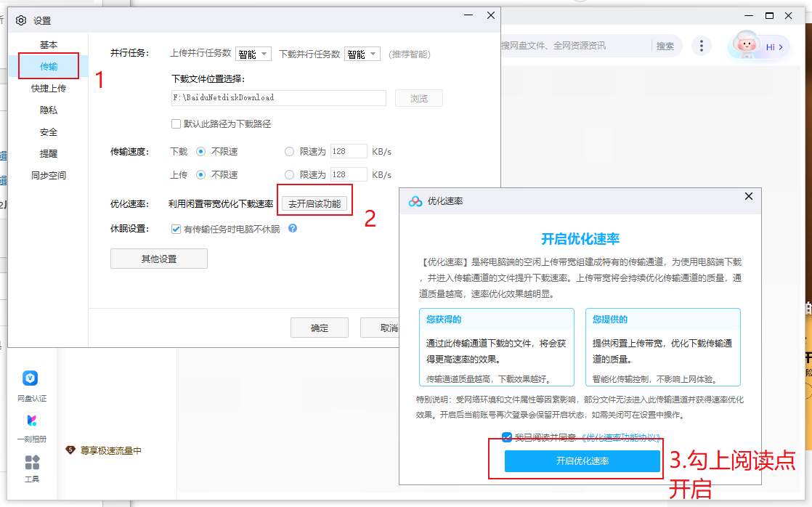Switch to the 基本 settings tab
Image resolution: width=812 pixels, height=507 pixels.
click(49, 45)
